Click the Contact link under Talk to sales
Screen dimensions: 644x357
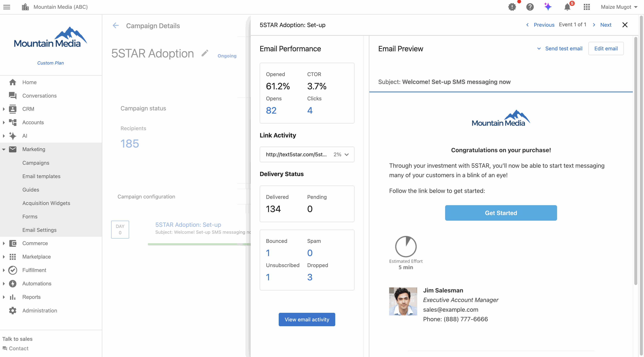(x=18, y=348)
